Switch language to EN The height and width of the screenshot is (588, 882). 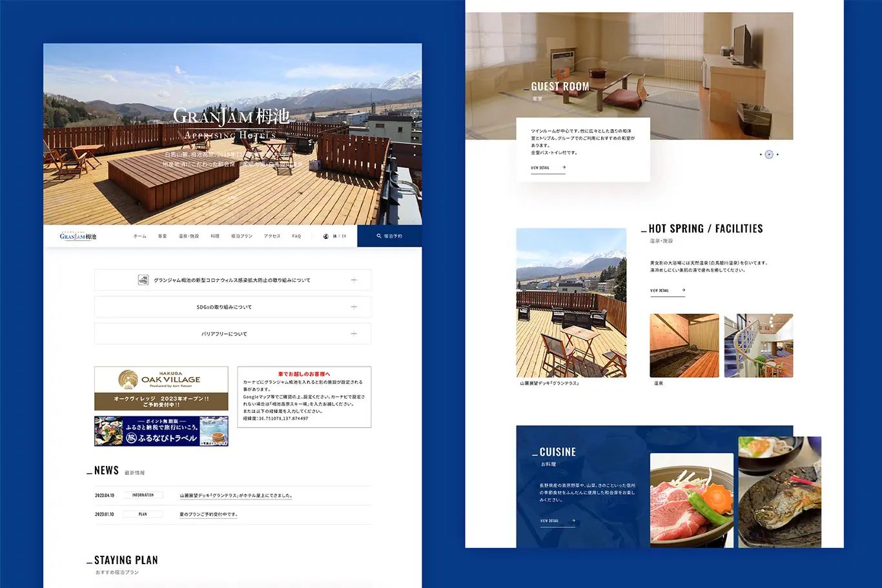344,236
